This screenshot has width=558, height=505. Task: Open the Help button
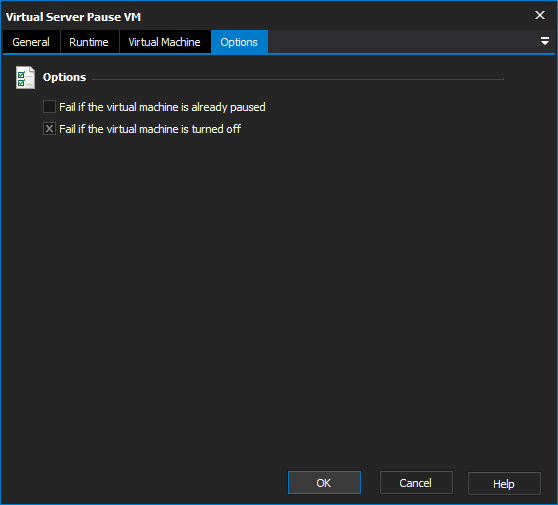pyautogui.click(x=504, y=484)
